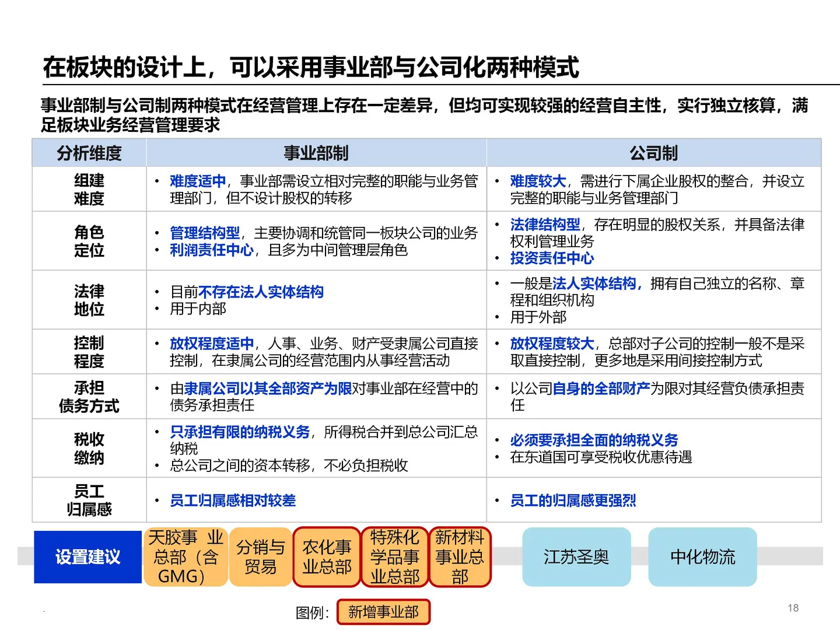Click the 特殊化学品事业总部 box
Viewport: 840px width, 630px height.
pyautogui.click(x=395, y=556)
